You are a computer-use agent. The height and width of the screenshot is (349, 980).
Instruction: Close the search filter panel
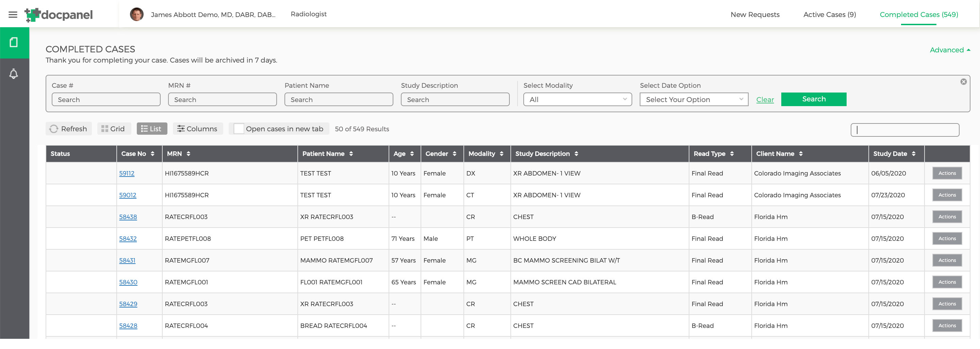pos(963,82)
